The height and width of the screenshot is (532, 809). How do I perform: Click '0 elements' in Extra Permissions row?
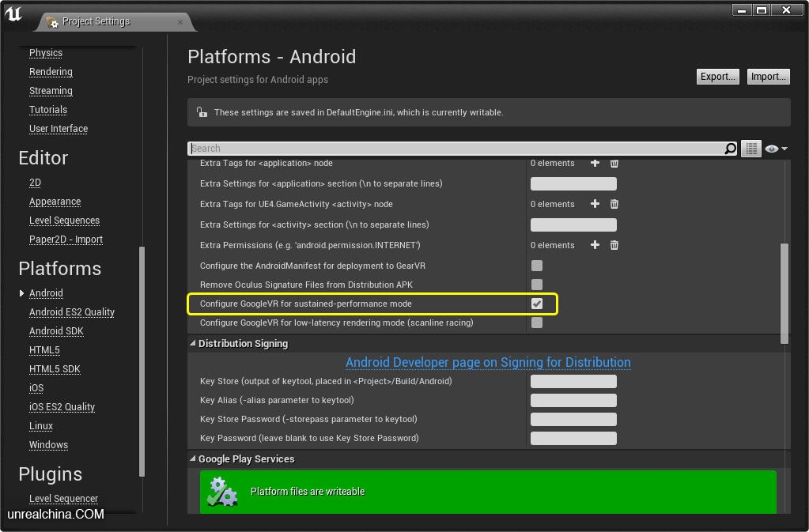[552, 245]
